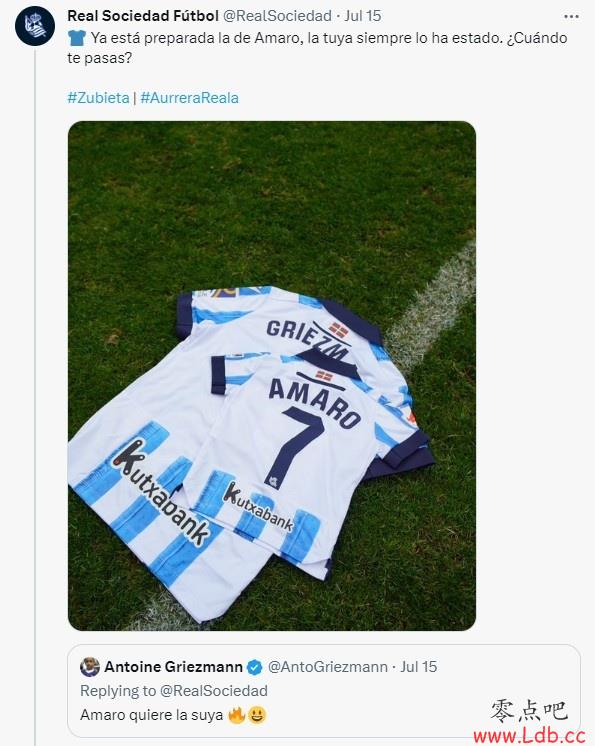This screenshot has width=595, height=746.
Task: Click @RealSociedad in the Replying to line
Action: [x=214, y=691]
